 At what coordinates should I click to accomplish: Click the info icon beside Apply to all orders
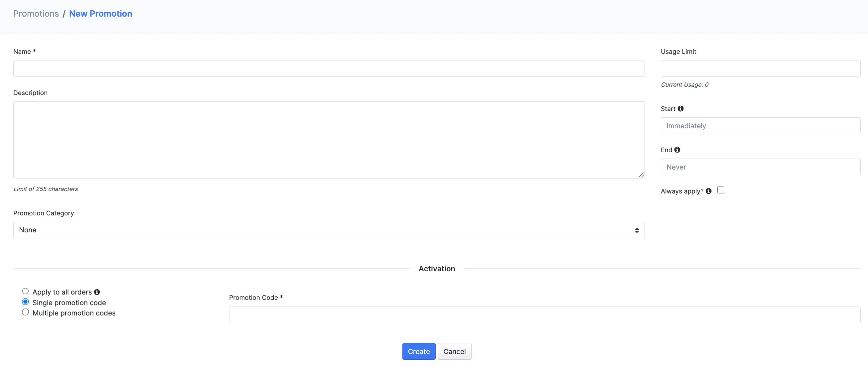pos(97,292)
